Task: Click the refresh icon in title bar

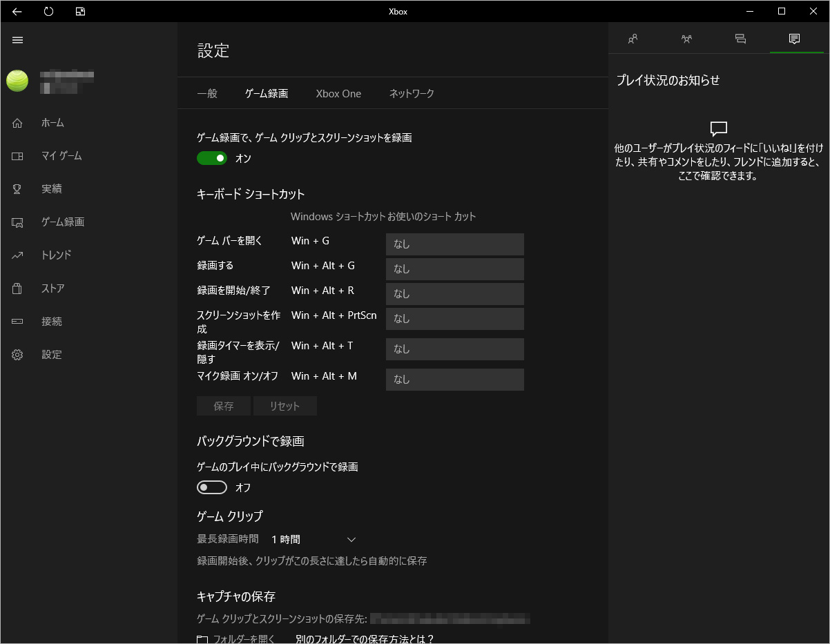Action: tap(48, 11)
